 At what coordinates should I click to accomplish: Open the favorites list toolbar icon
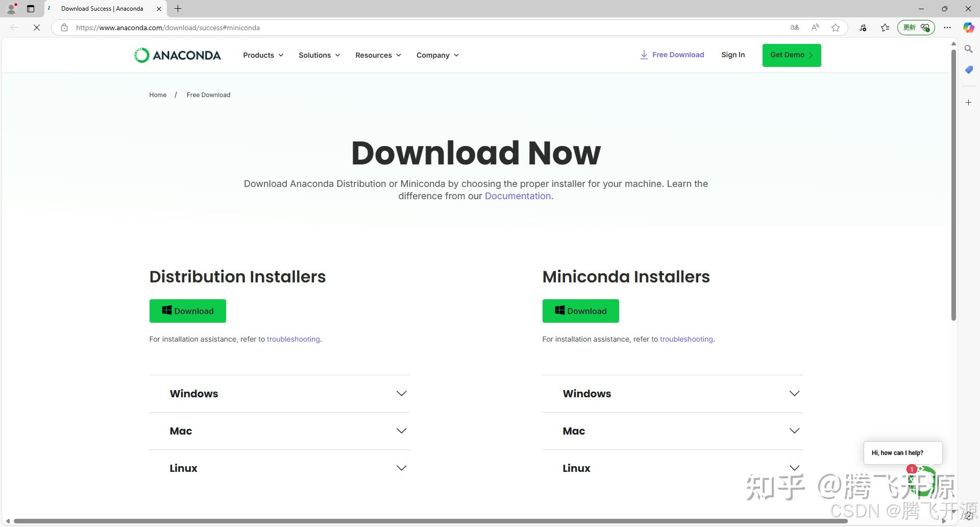click(885, 28)
